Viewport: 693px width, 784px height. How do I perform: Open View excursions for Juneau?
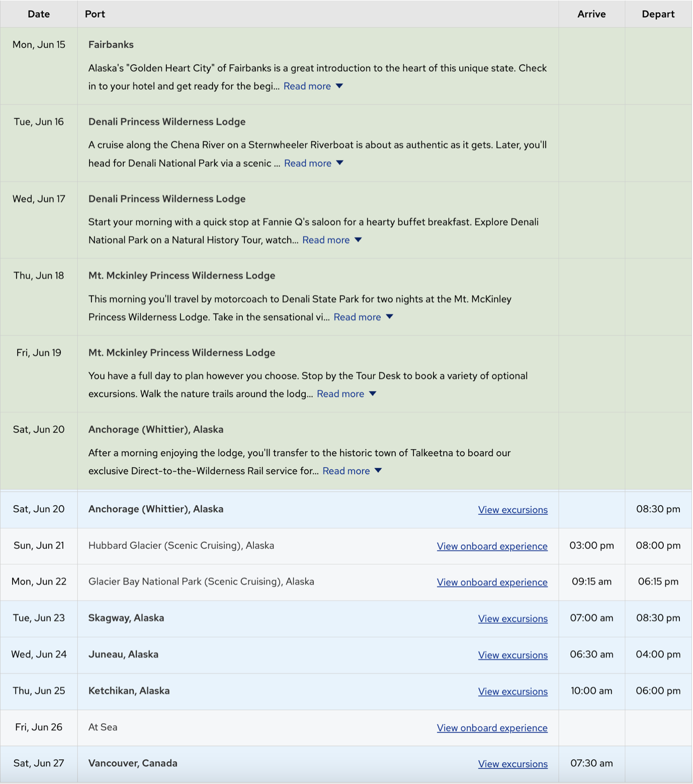512,655
